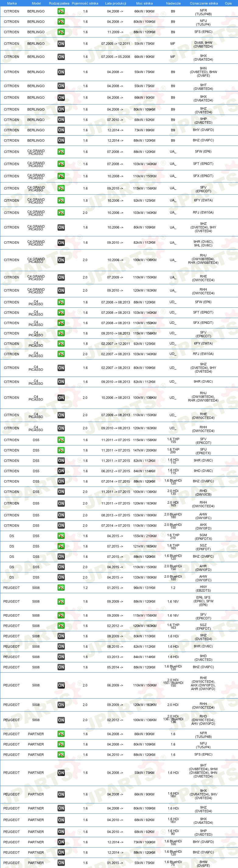Click PB icon in DS DS5 121kW / 165KM row
238x868 pixels.
point(61,546)
